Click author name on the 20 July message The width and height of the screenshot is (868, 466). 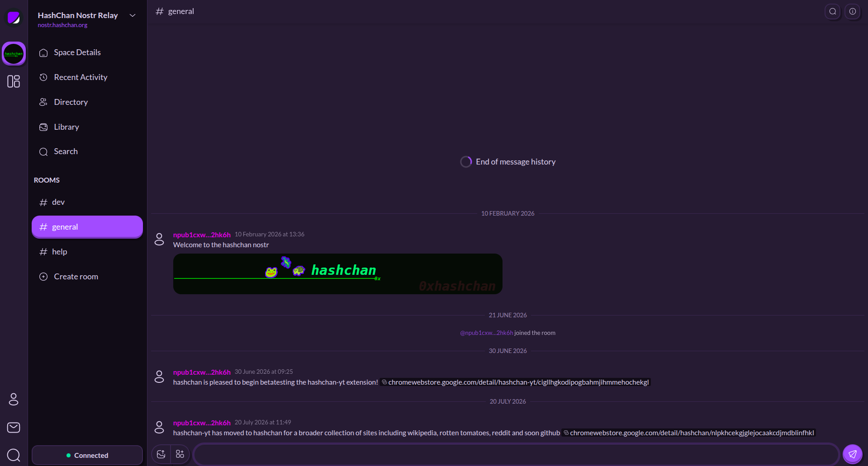(x=202, y=423)
